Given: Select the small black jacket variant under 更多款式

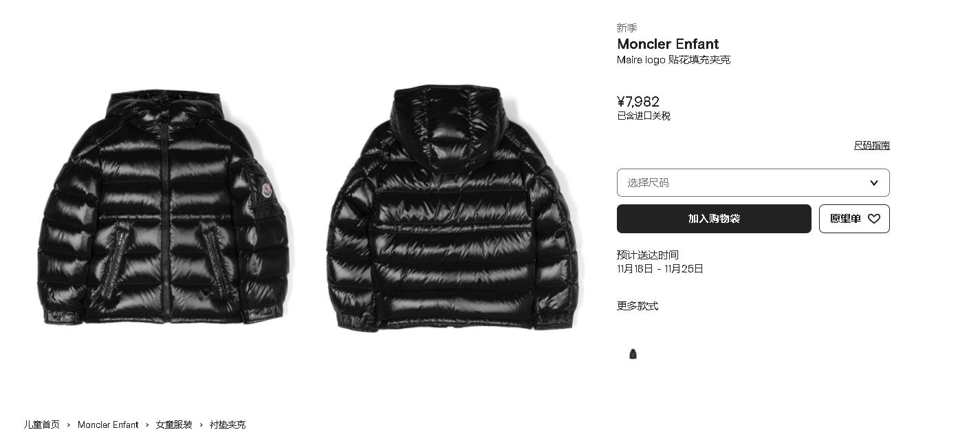Looking at the screenshot, I should pos(633,354).
